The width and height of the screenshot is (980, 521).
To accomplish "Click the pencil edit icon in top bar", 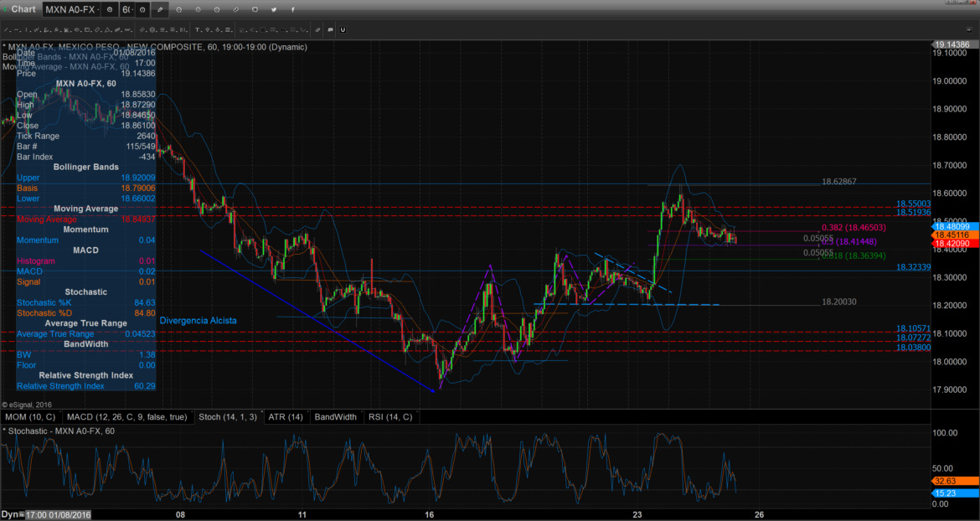I will point(160,10).
